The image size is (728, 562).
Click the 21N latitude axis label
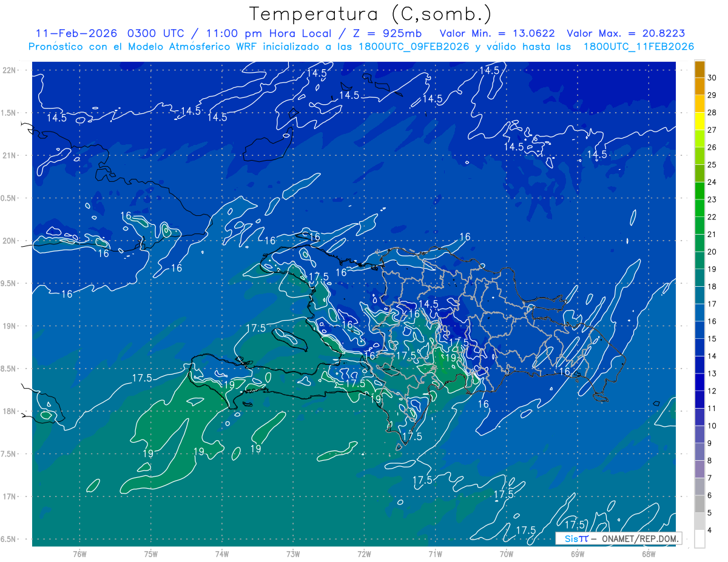point(9,155)
